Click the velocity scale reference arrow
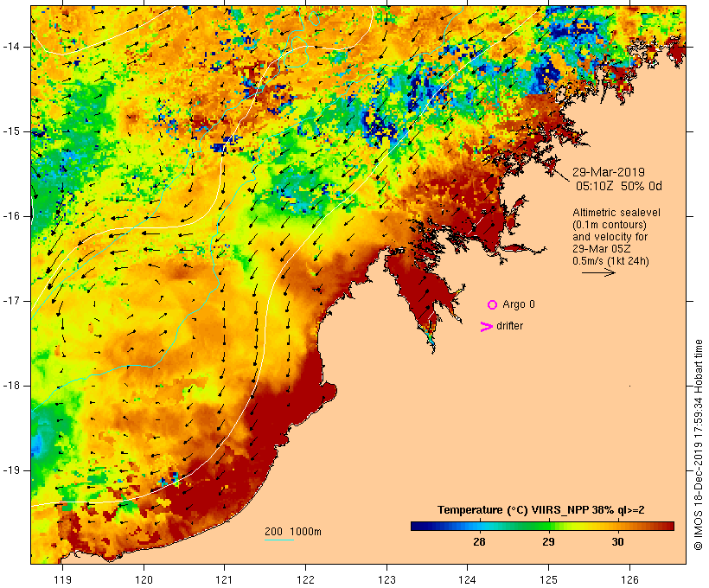 coord(598,272)
